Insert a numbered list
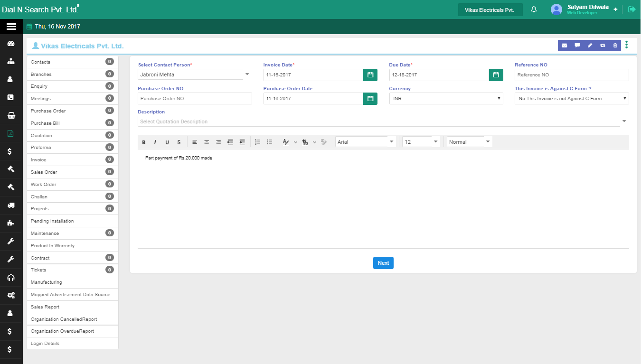641x364 pixels. [258, 142]
